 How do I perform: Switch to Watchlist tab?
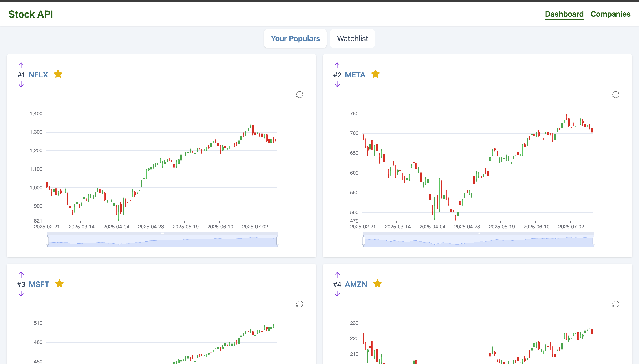(x=352, y=38)
